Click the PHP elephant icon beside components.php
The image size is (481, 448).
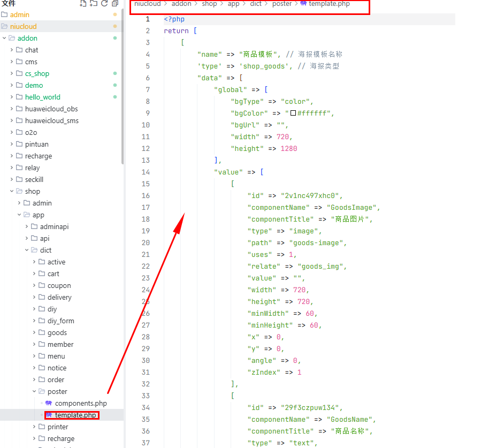coord(49,403)
